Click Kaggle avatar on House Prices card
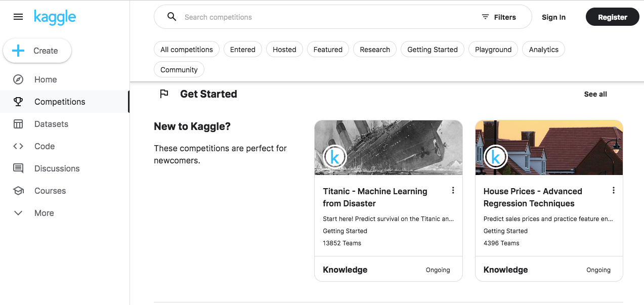 click(x=495, y=157)
